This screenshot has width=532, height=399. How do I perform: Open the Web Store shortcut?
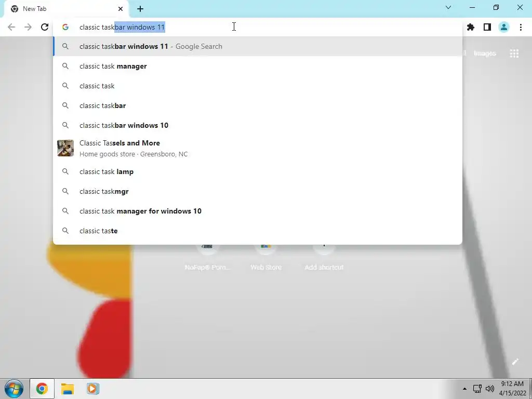click(266, 258)
